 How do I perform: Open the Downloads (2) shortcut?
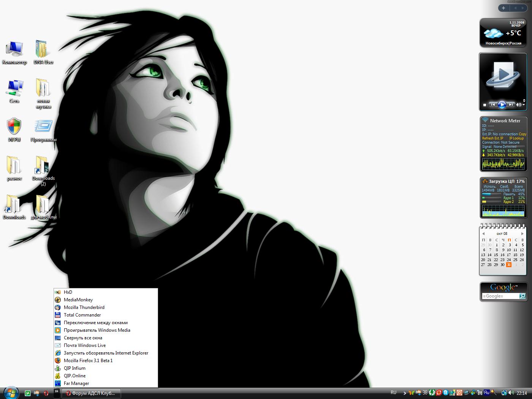43,171
